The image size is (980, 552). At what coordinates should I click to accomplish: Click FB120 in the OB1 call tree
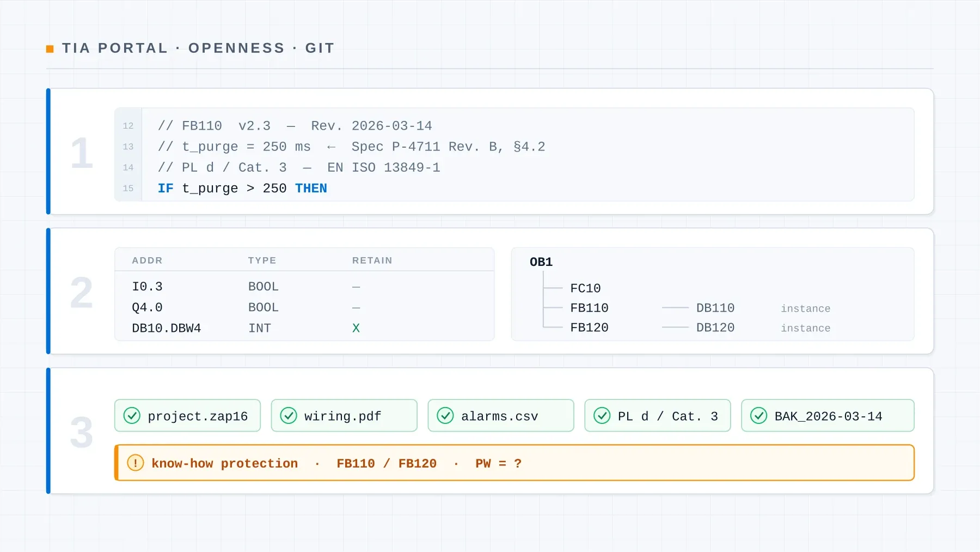589,327
